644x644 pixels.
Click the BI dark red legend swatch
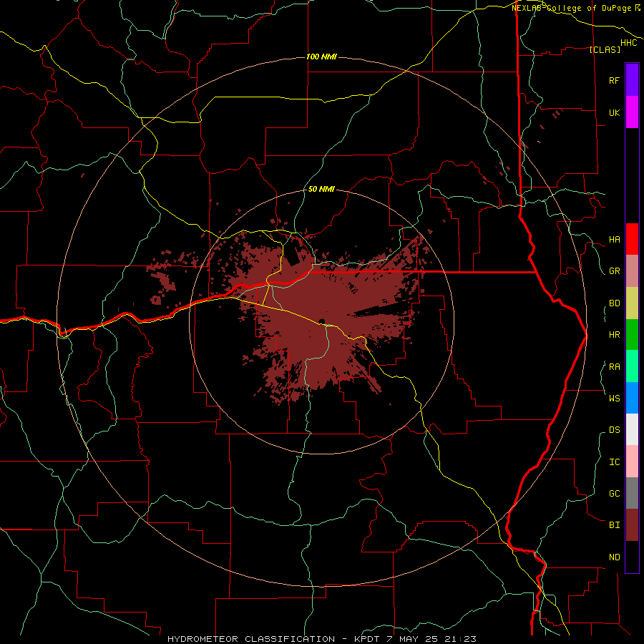click(x=632, y=525)
